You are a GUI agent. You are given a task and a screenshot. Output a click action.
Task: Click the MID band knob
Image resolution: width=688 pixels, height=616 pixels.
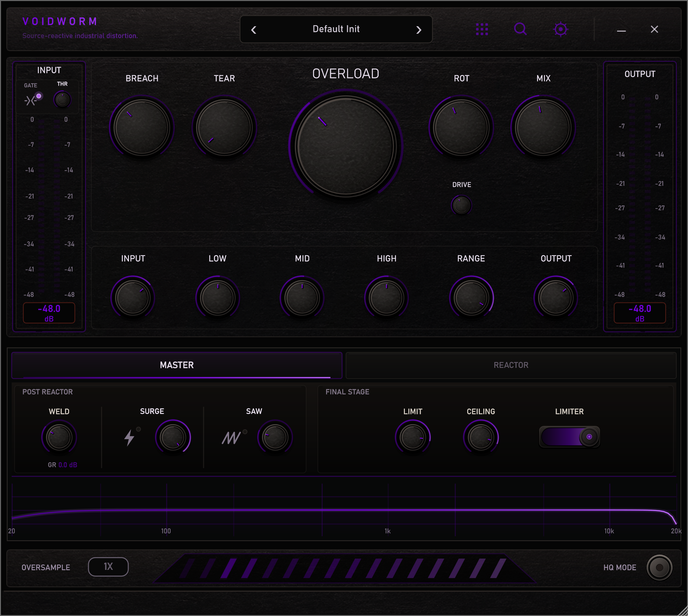click(302, 298)
